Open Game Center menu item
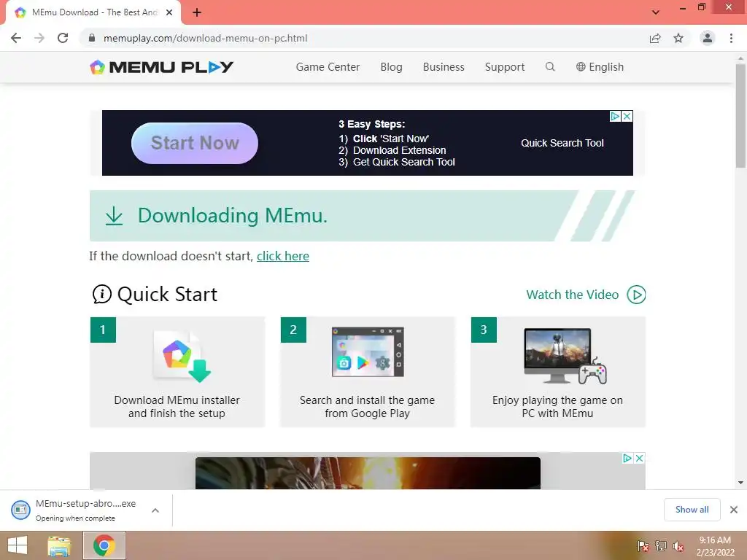747x560 pixels. pos(328,66)
